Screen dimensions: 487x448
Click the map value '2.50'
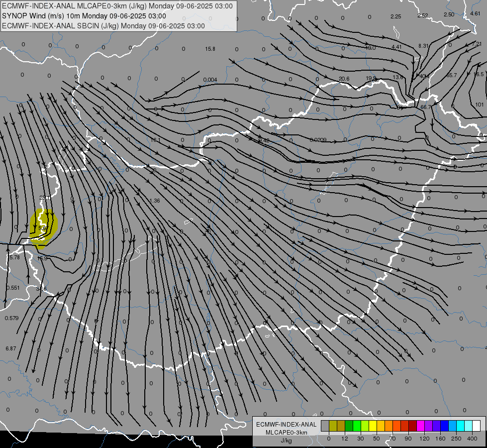(x=449, y=14)
